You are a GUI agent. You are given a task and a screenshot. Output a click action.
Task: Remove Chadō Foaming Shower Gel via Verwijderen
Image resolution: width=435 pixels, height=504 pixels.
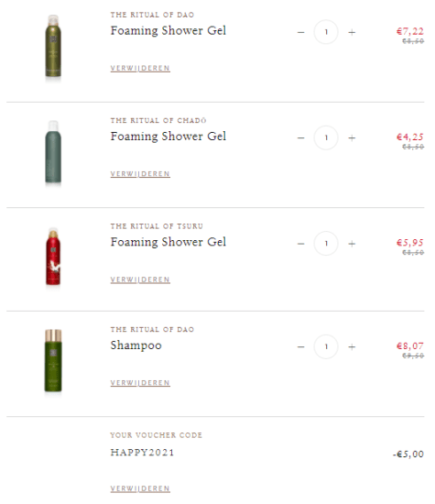(140, 174)
